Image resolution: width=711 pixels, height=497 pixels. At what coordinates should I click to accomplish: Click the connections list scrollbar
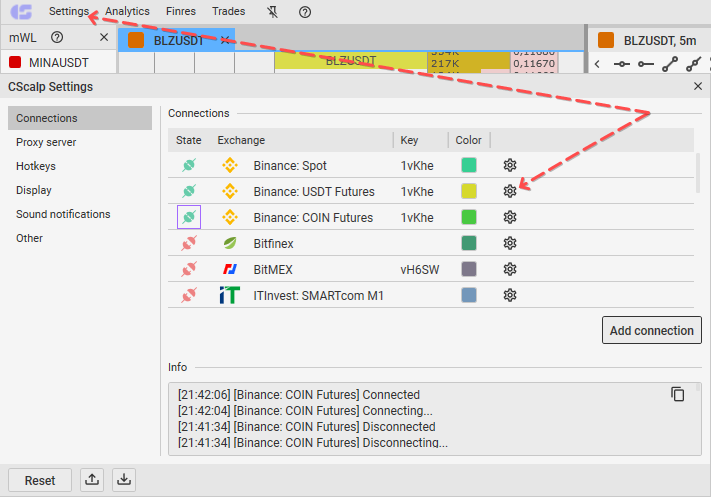[x=697, y=172]
